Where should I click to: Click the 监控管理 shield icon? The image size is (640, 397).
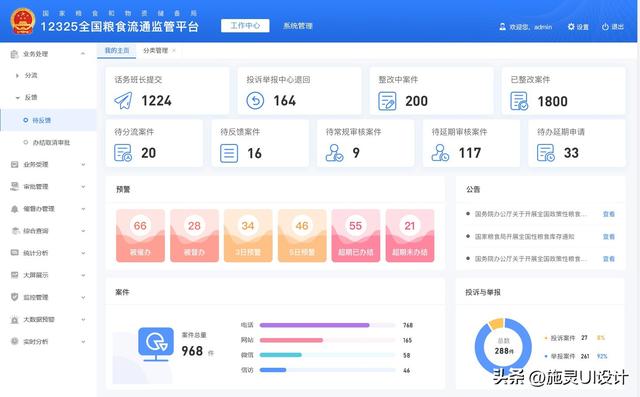pyautogui.click(x=14, y=297)
